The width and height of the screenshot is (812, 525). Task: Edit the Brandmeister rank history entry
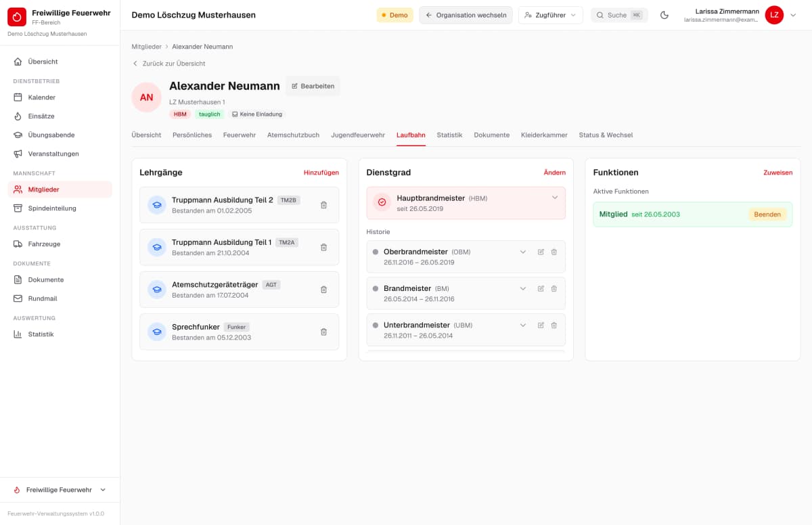(x=541, y=288)
